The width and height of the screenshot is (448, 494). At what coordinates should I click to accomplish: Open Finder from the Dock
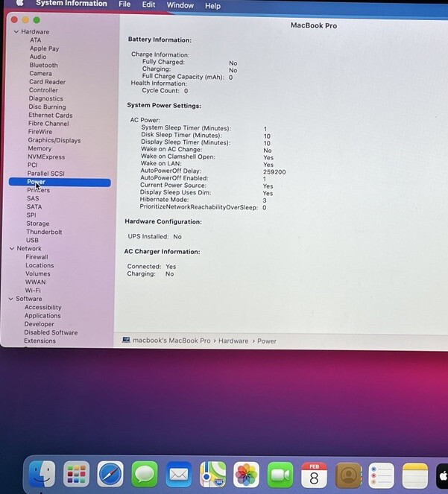click(42, 474)
